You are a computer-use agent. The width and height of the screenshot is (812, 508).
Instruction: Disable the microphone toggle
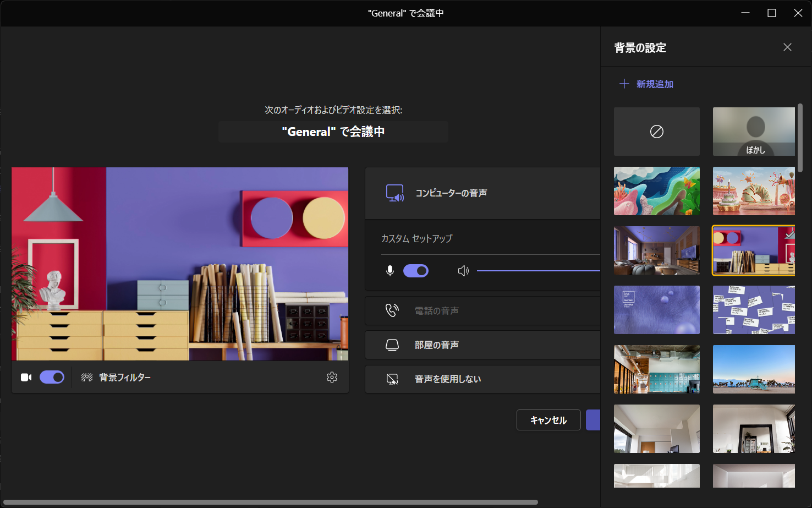tap(416, 270)
